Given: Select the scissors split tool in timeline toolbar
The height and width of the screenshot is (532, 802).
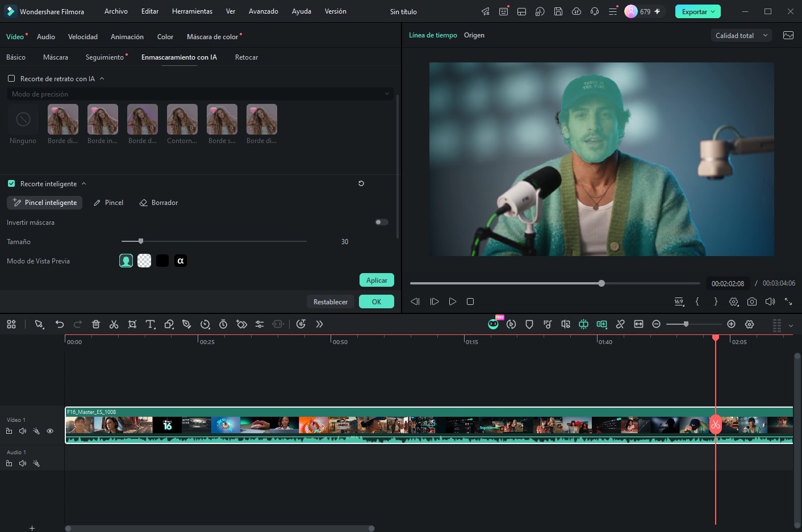Looking at the screenshot, I should point(114,324).
